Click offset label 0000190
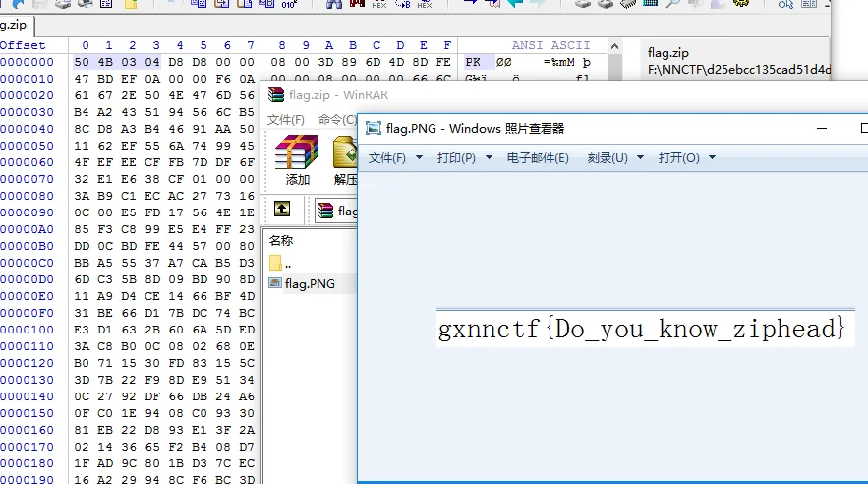The width and height of the screenshot is (868, 484). click(x=27, y=479)
